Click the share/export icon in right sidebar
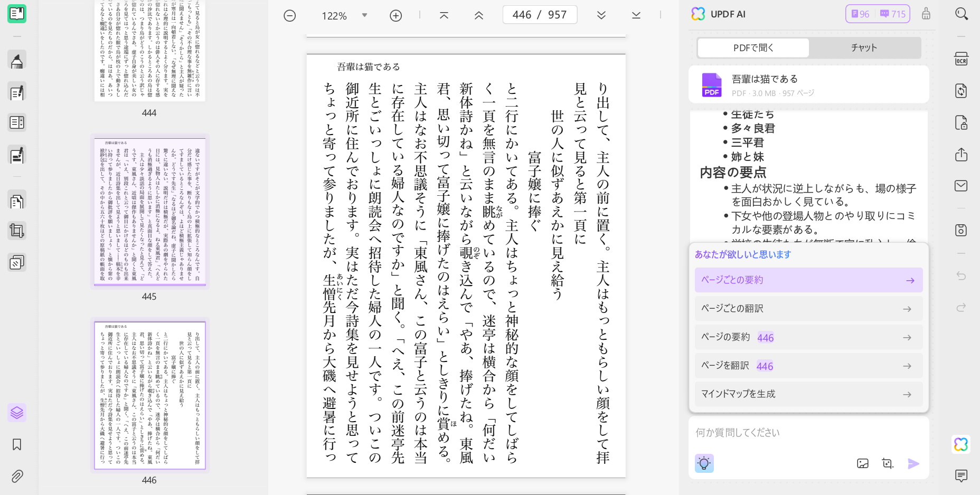The height and width of the screenshot is (495, 980). pyautogui.click(x=961, y=155)
